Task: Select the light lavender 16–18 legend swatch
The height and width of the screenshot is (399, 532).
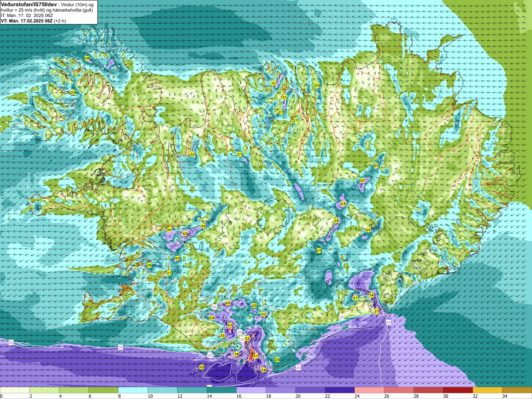Action: click(x=251, y=390)
